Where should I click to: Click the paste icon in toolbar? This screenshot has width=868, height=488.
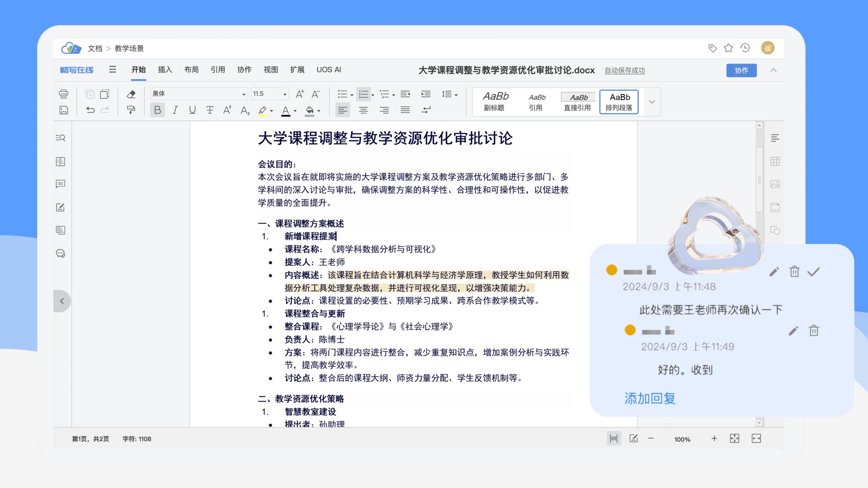[x=105, y=94]
